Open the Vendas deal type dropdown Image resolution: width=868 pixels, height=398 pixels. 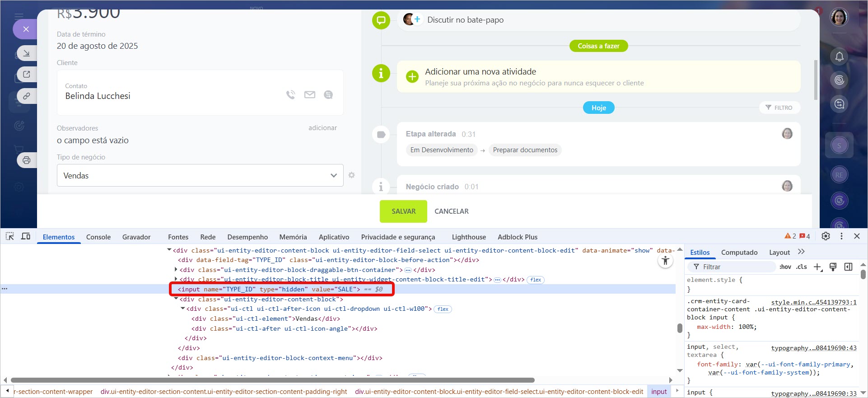[200, 175]
